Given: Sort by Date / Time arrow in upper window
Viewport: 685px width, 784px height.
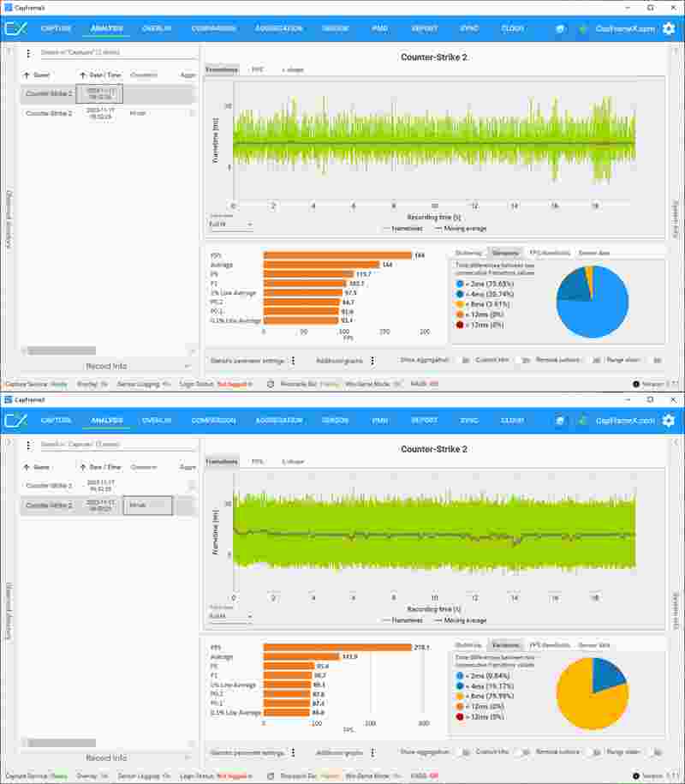Looking at the screenshot, I should [x=83, y=75].
